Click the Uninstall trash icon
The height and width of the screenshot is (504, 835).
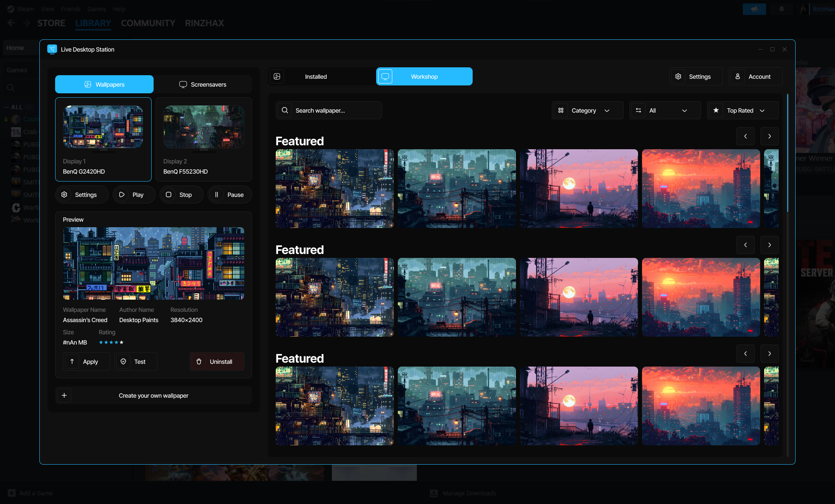199,361
